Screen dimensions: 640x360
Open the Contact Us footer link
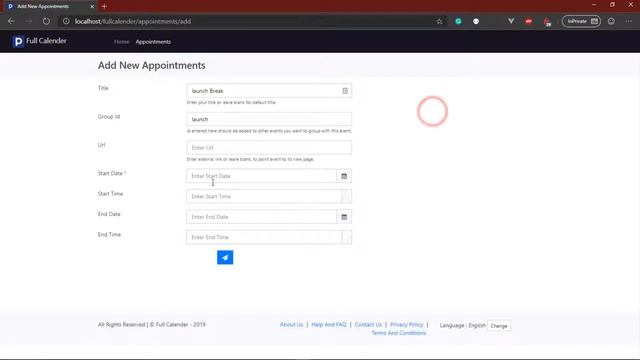368,324
